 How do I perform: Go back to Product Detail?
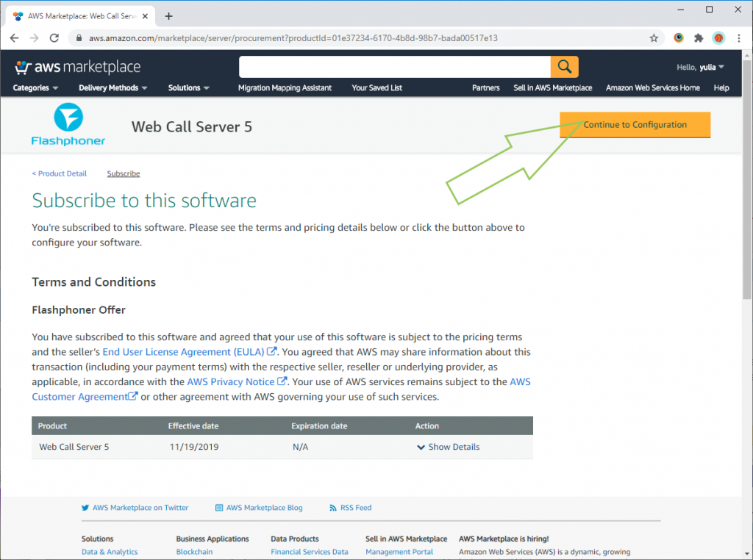coord(60,173)
